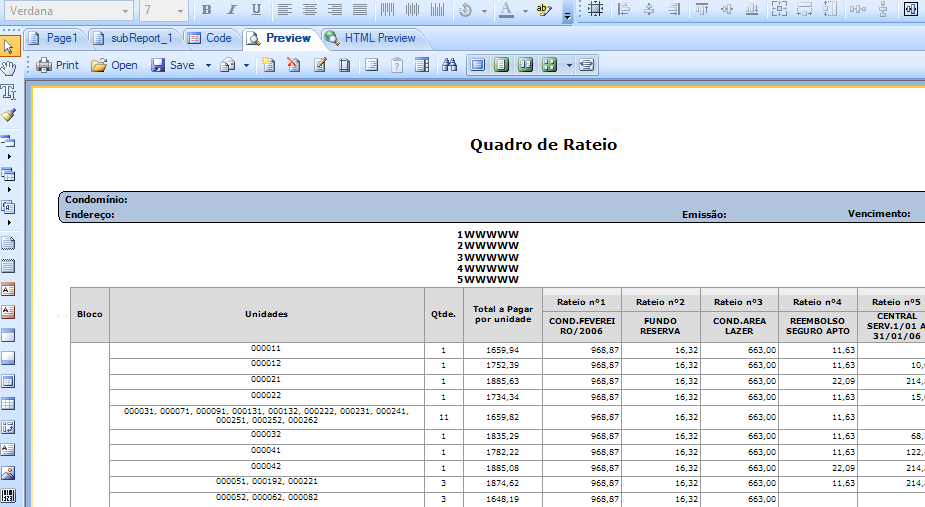Click the Print button

click(57, 65)
